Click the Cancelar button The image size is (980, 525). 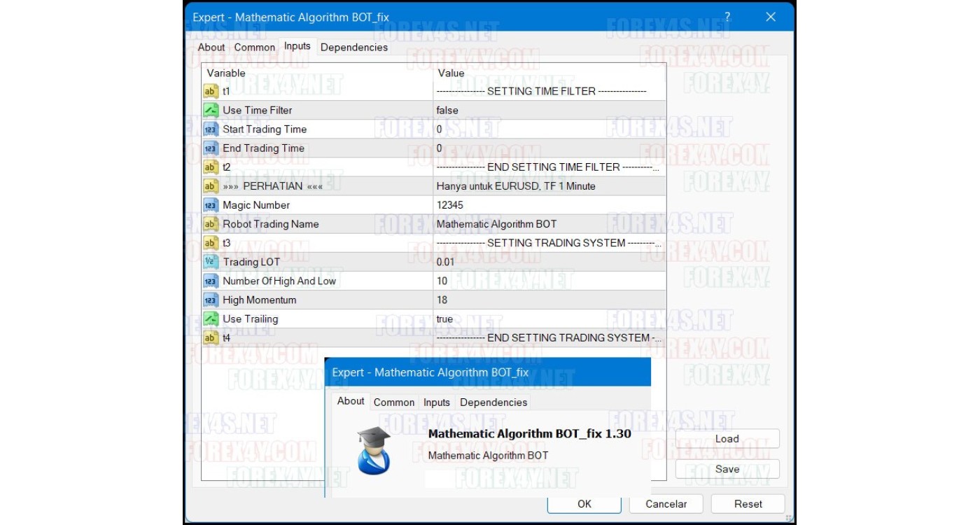coord(666,504)
